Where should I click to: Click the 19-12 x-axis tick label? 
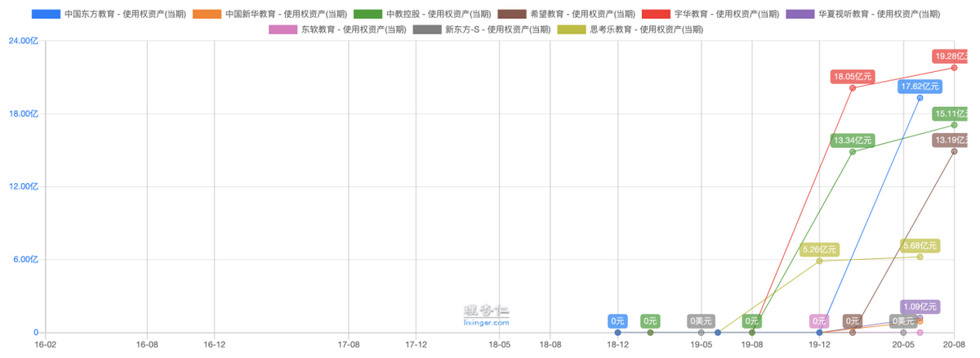[819, 346]
